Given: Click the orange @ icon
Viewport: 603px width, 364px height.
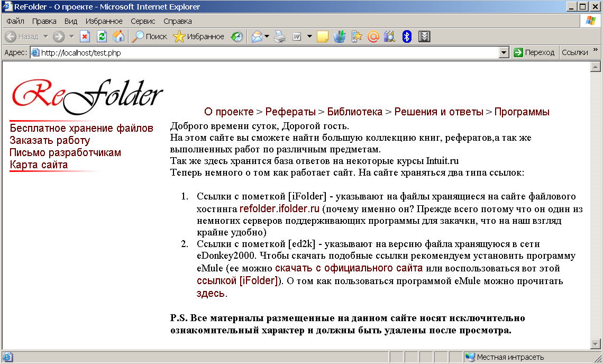Looking at the screenshot, I should [x=373, y=37].
